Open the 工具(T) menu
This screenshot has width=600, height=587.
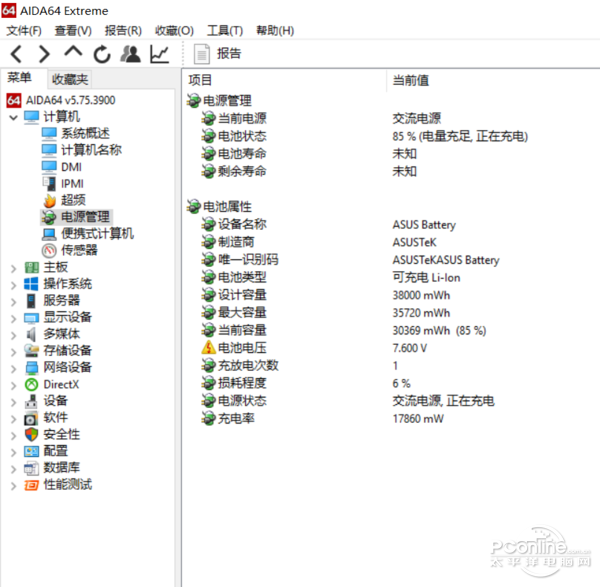(x=225, y=31)
